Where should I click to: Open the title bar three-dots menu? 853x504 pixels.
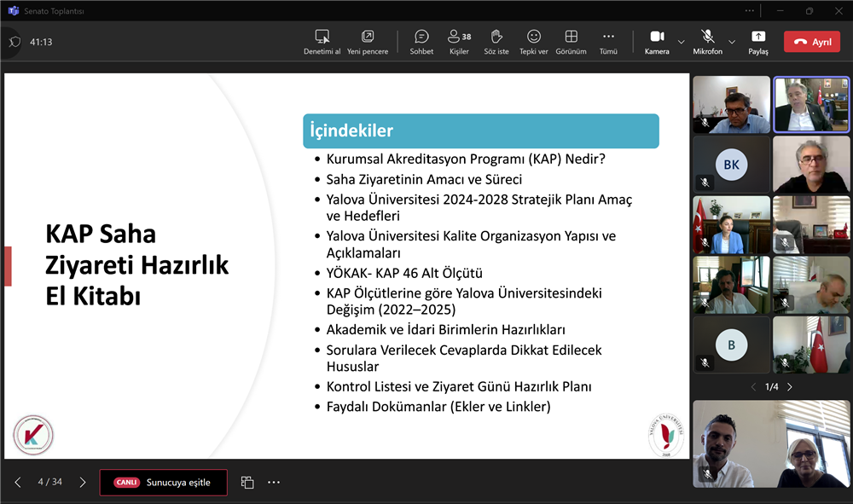click(x=750, y=11)
